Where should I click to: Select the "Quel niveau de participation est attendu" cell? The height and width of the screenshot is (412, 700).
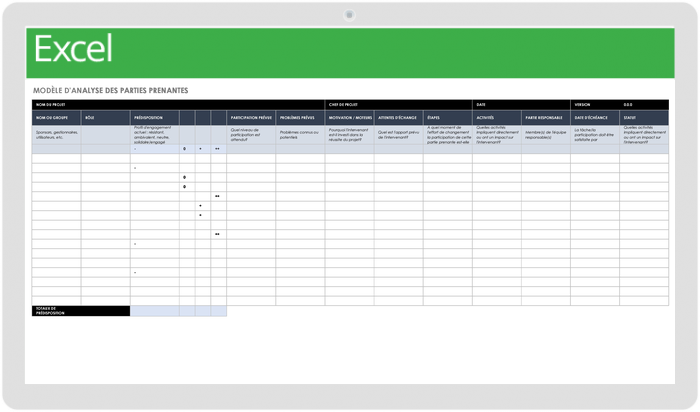coord(251,135)
